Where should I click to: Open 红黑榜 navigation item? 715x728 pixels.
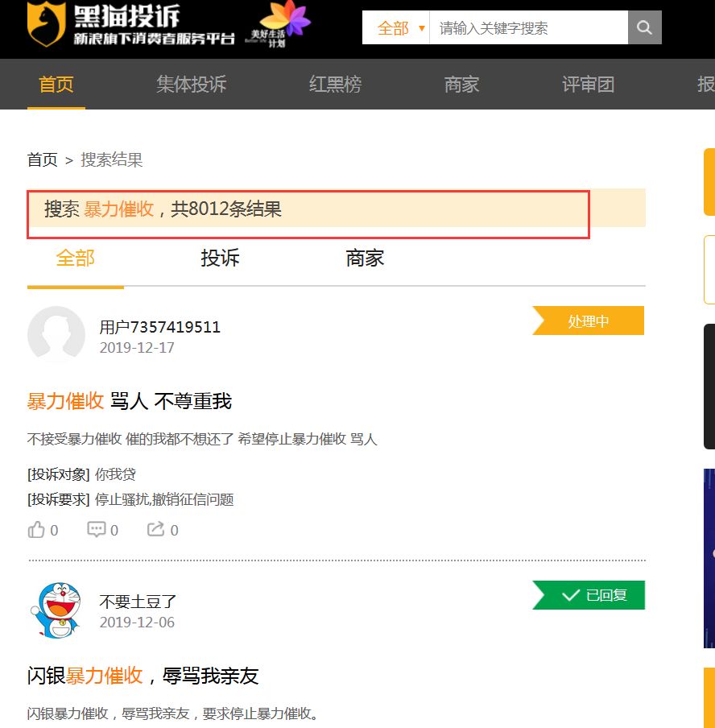pyautogui.click(x=335, y=85)
